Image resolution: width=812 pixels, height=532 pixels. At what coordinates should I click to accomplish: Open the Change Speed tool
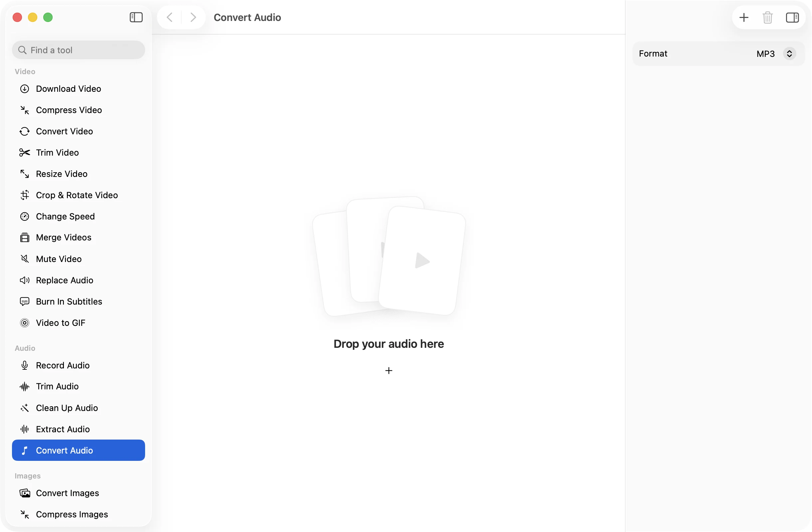point(79,216)
